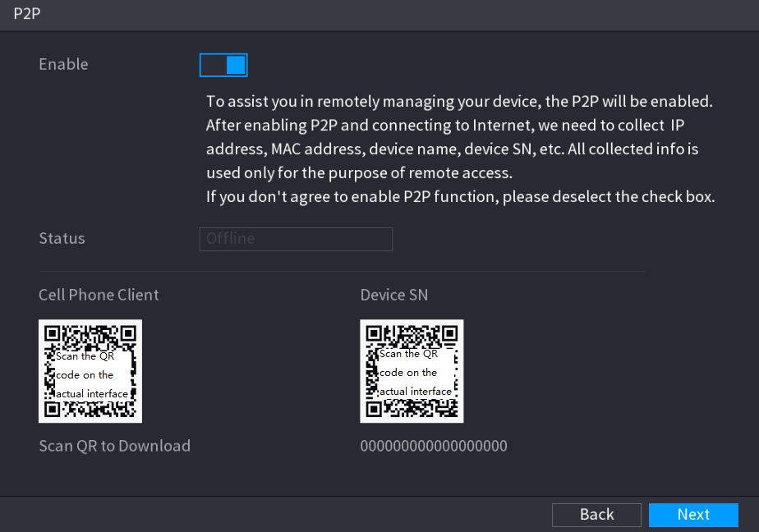Click the Enable label
759x532 pixels.
63,64
